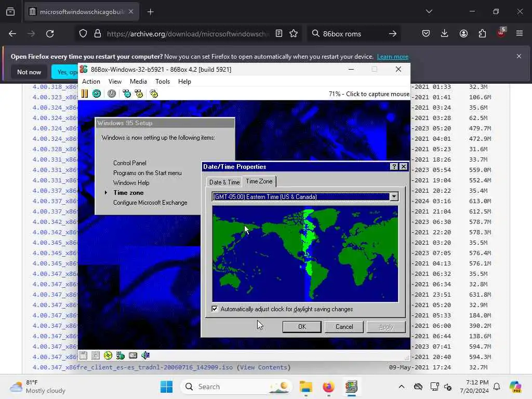Click Firefox back navigation arrow
The image size is (532, 399).
click(x=12, y=34)
